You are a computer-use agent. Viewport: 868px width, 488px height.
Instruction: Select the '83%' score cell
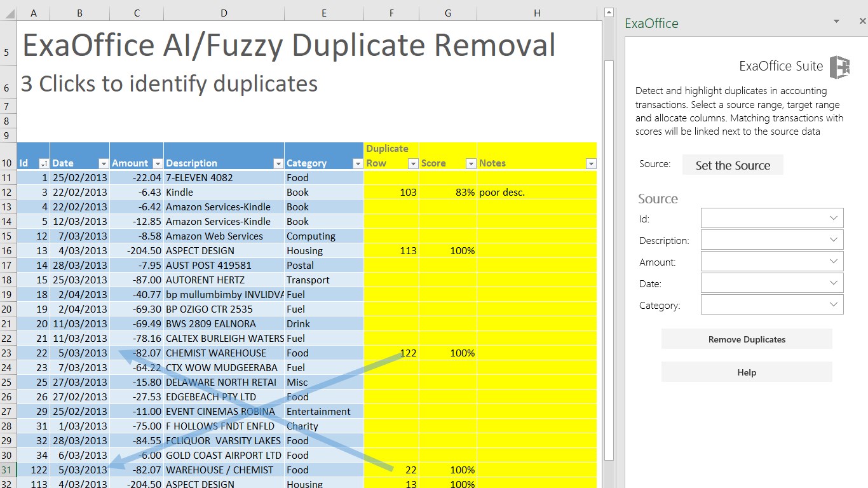pyautogui.click(x=448, y=192)
